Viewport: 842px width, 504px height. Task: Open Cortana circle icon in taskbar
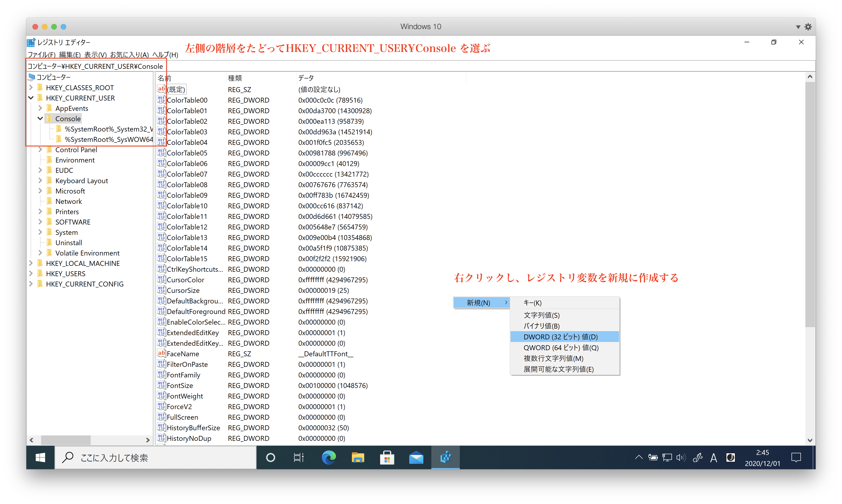click(x=270, y=458)
